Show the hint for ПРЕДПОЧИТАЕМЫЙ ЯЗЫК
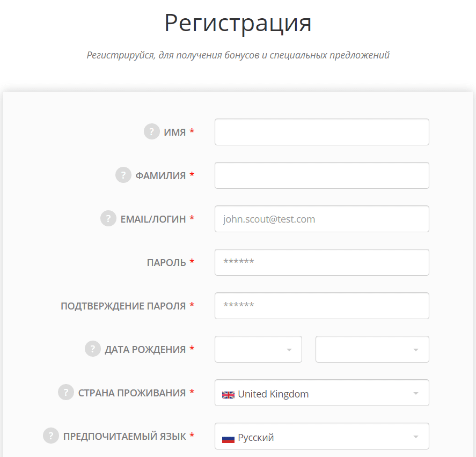The width and height of the screenshot is (476, 457). tap(51, 436)
